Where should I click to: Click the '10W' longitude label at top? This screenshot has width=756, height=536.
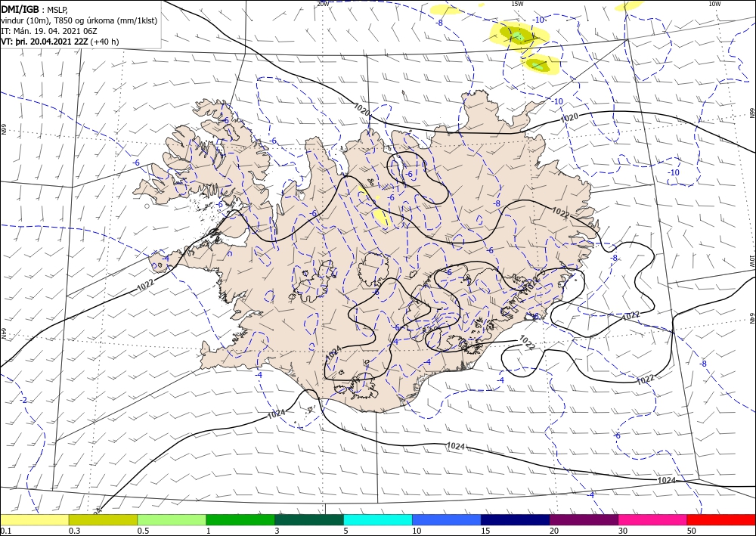click(714, 4)
